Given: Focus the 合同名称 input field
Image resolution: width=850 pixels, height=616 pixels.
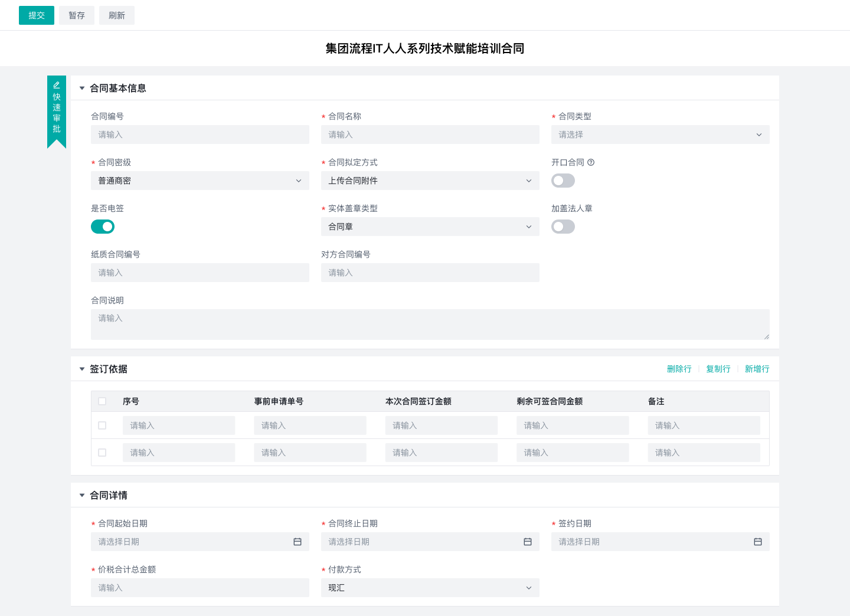Looking at the screenshot, I should tap(430, 135).
